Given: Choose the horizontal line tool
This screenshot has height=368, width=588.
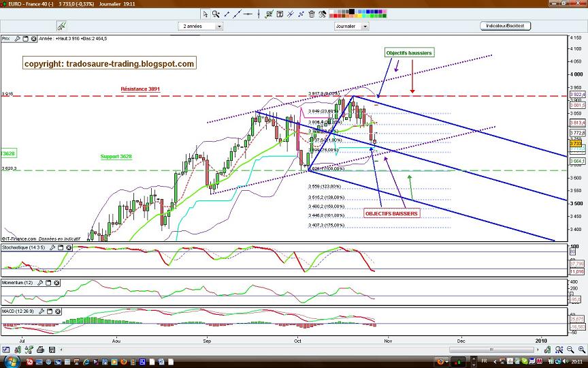Looking at the screenshot, I should click(x=248, y=14).
